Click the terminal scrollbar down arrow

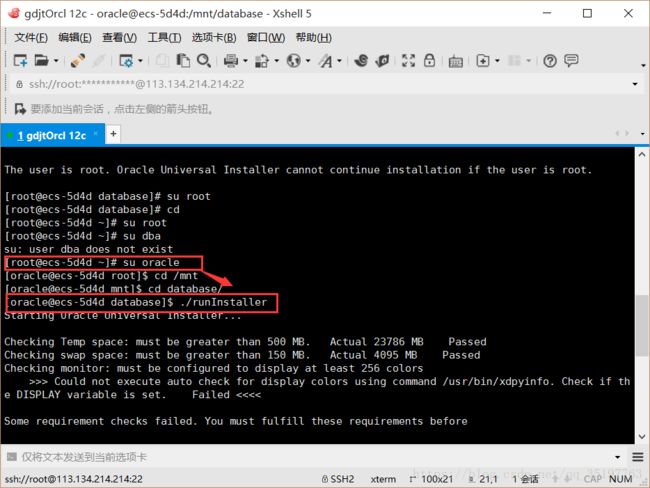[642, 437]
